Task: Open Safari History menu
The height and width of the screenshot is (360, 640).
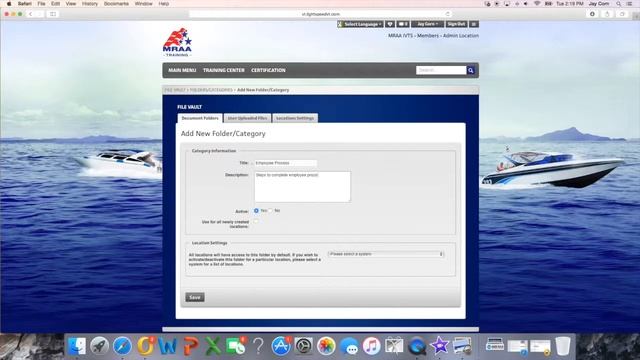Action: [x=90, y=4]
